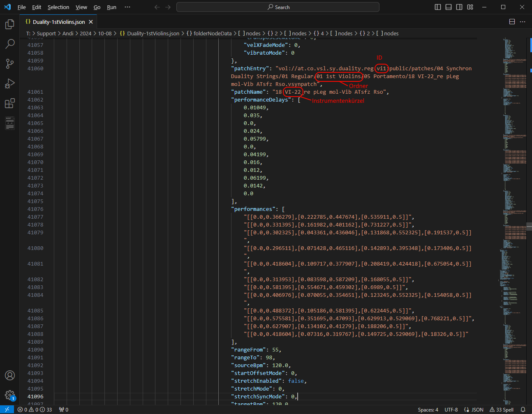Open the Extensions view
The height and width of the screenshot is (414, 532).
tap(10, 103)
